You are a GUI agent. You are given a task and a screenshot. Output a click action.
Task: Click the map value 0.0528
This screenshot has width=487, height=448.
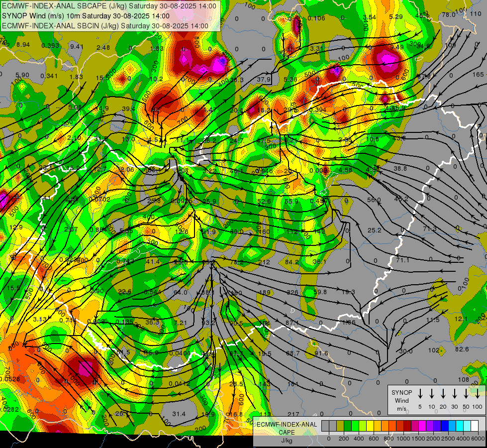[x=9, y=379]
